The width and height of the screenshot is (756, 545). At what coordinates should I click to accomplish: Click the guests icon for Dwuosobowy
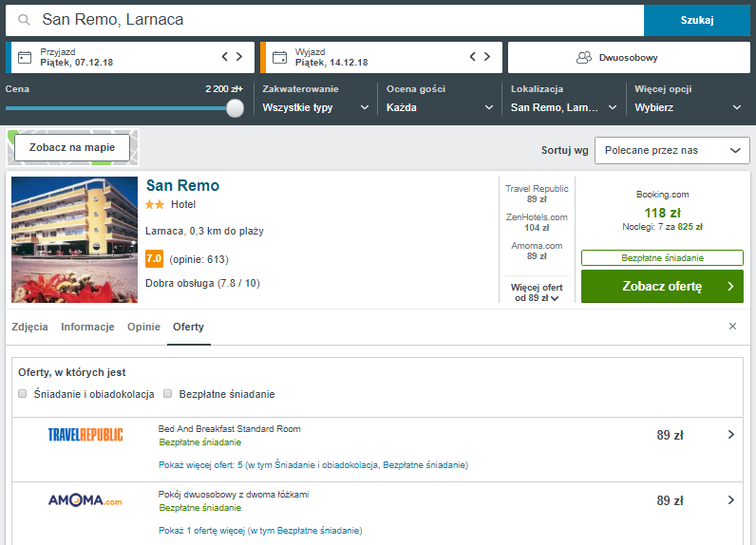(x=584, y=58)
